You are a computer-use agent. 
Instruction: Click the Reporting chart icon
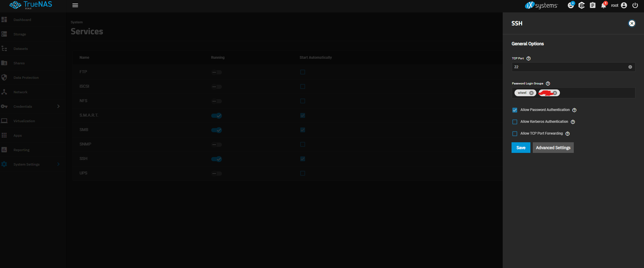4,150
